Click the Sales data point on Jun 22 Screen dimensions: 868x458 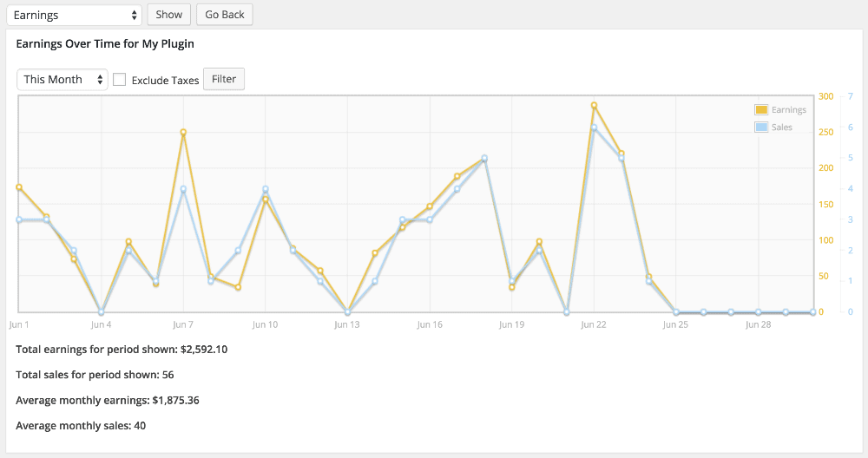(x=594, y=128)
